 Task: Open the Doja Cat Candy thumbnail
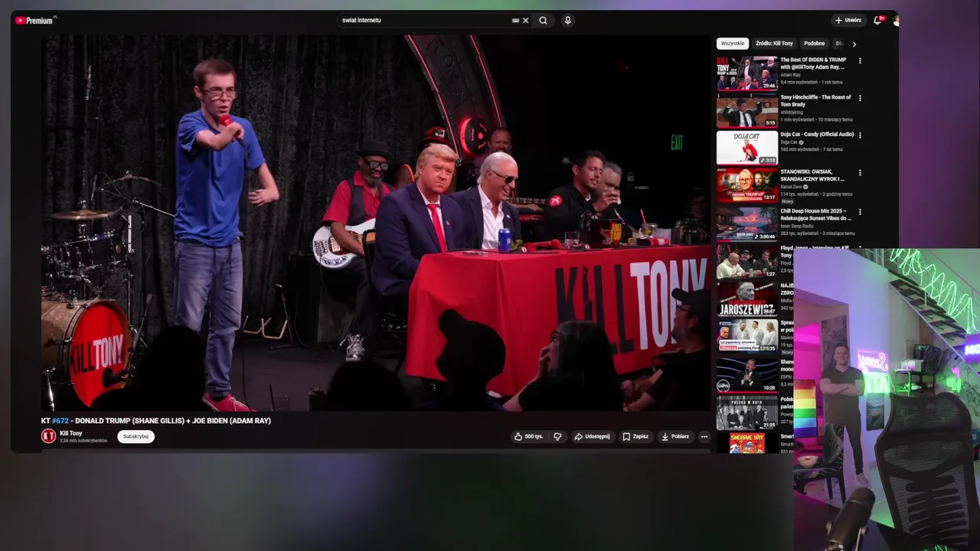pos(747,148)
